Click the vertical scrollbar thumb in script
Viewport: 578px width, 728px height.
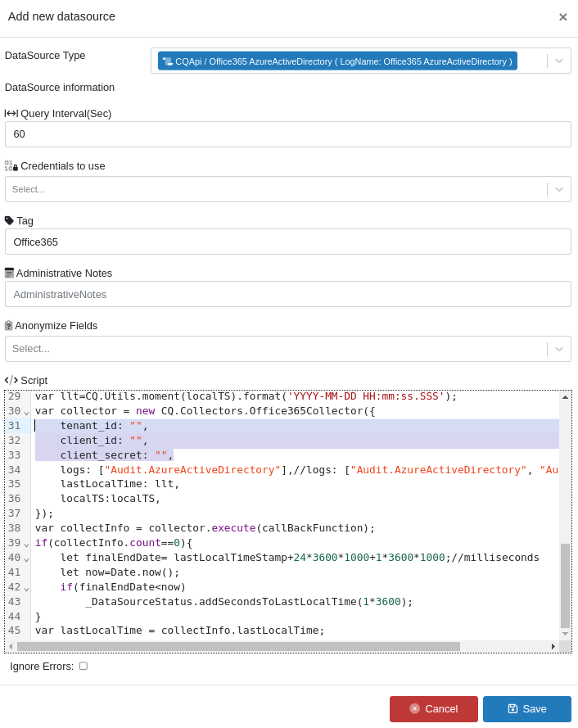[x=565, y=586]
